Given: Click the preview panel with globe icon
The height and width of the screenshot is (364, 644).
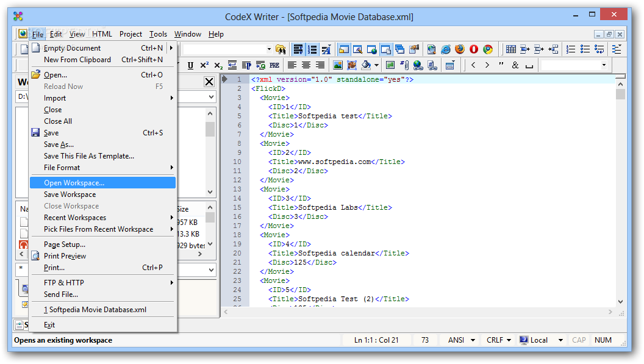Looking at the screenshot, I should (x=371, y=50).
